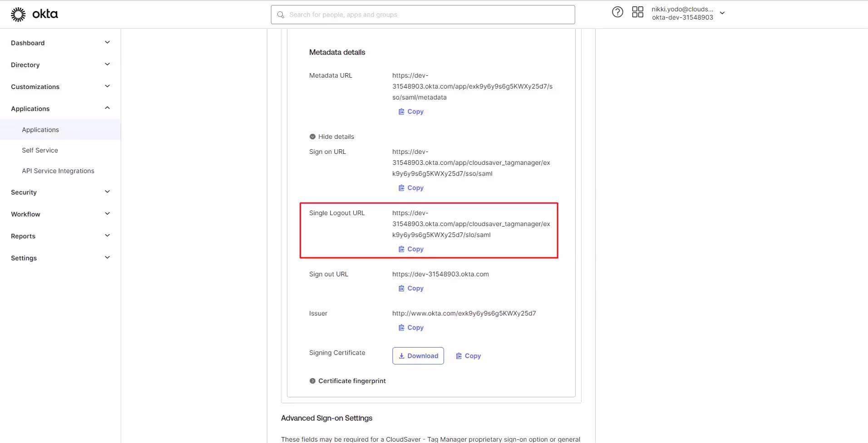
Task: Expand the Certificate fingerprint section
Action: (347, 381)
